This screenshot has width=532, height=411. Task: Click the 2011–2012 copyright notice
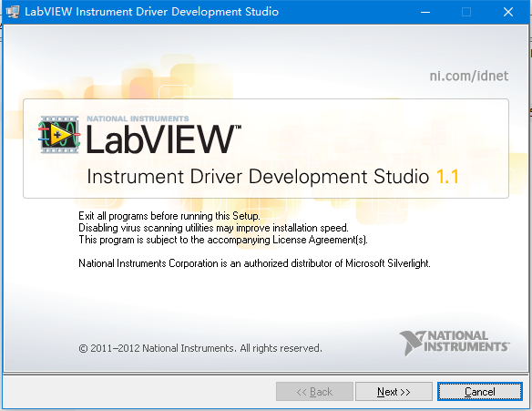pyautogui.click(x=200, y=348)
